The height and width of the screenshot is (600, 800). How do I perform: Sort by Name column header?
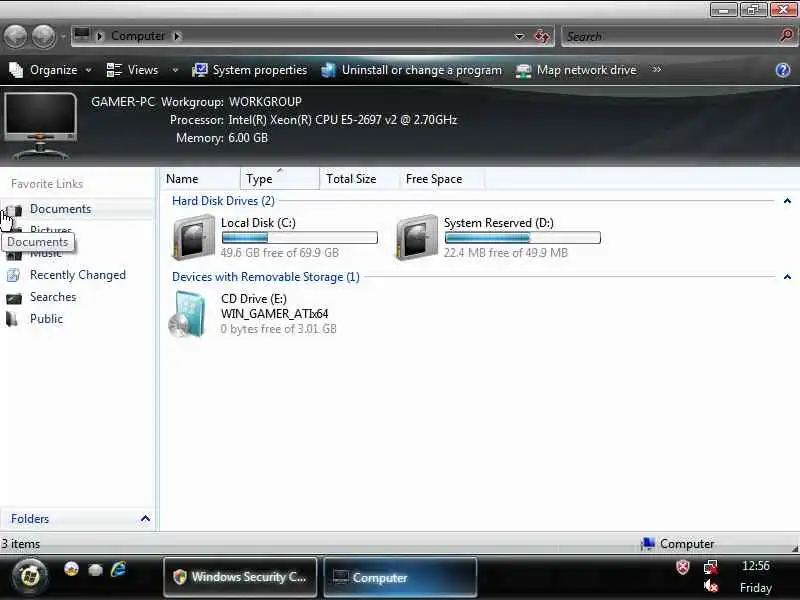tap(201, 179)
